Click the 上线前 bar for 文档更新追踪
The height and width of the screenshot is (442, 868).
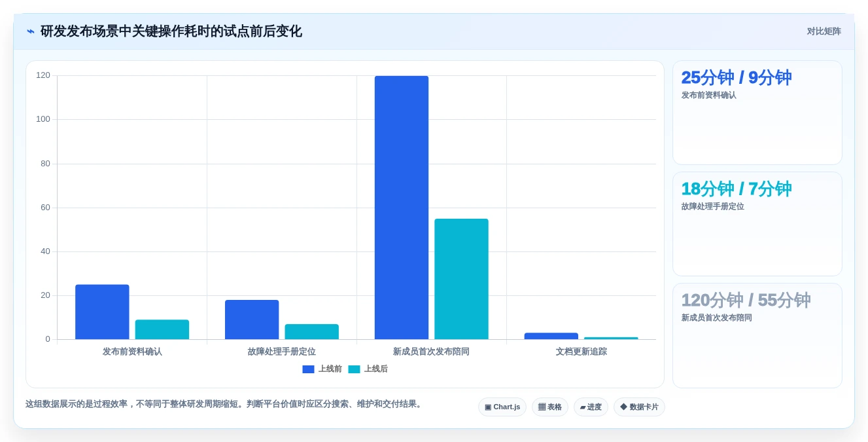pos(551,336)
